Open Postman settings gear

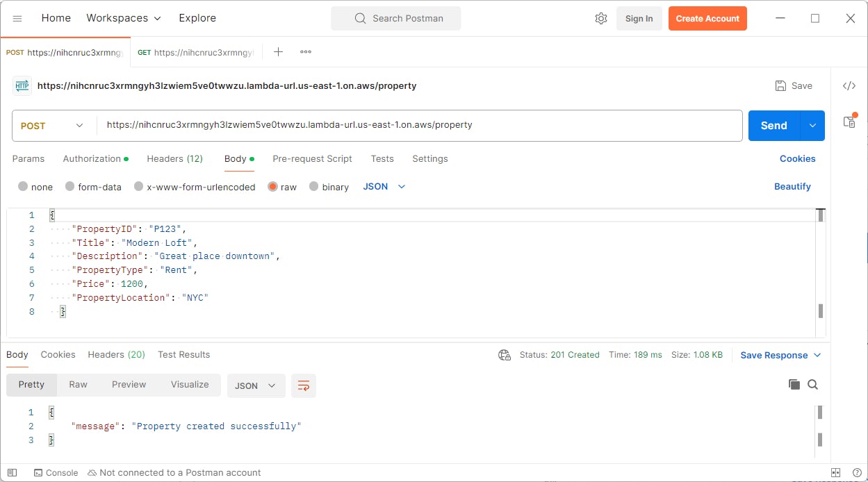[x=600, y=18]
